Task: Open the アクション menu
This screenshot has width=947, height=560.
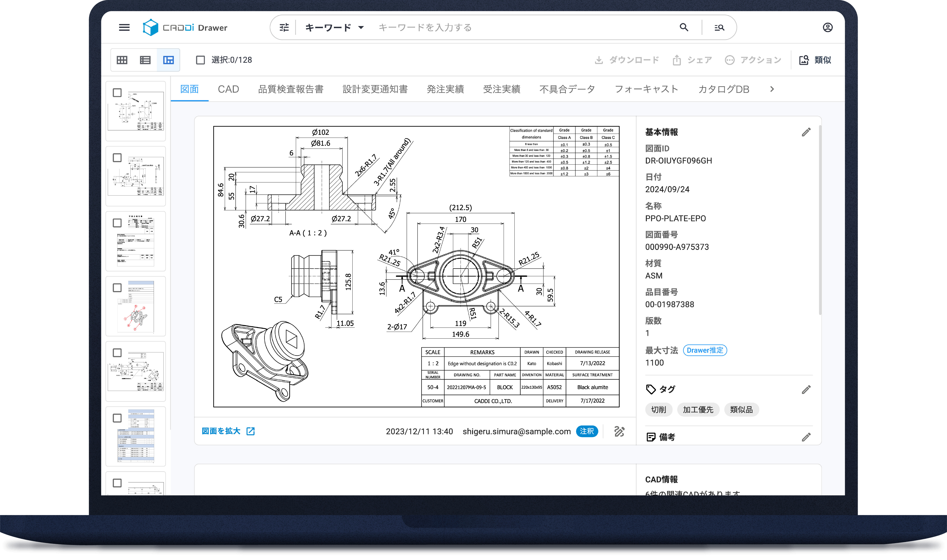Action: click(x=753, y=60)
